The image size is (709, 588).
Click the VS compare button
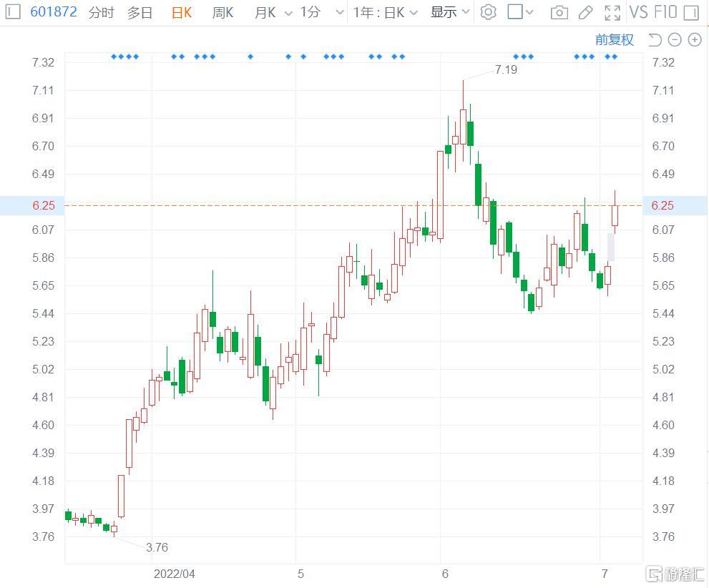tap(639, 12)
